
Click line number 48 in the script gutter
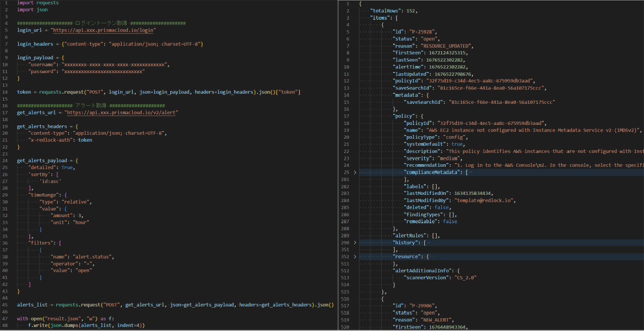(4, 325)
